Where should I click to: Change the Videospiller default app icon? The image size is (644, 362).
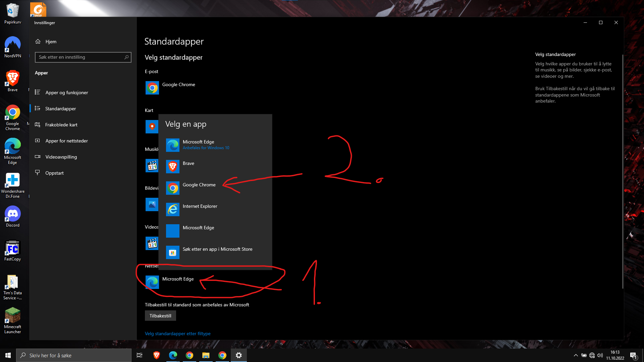(152, 243)
